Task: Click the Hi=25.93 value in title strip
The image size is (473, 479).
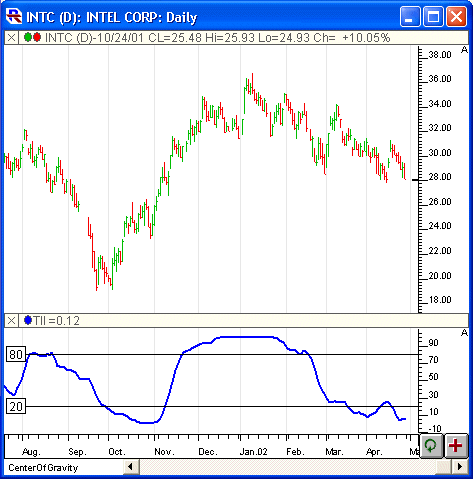Action: click(230, 38)
